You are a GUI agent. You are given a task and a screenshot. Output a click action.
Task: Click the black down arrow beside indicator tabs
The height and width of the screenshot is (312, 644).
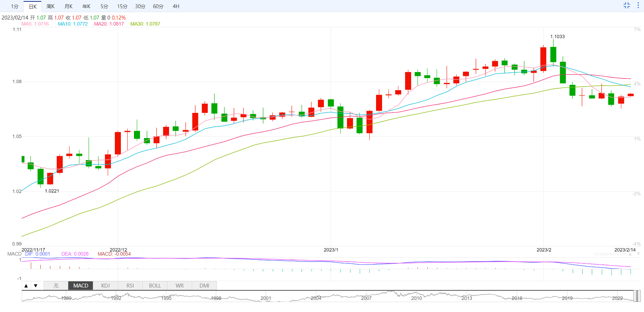pyautogui.click(x=35, y=286)
